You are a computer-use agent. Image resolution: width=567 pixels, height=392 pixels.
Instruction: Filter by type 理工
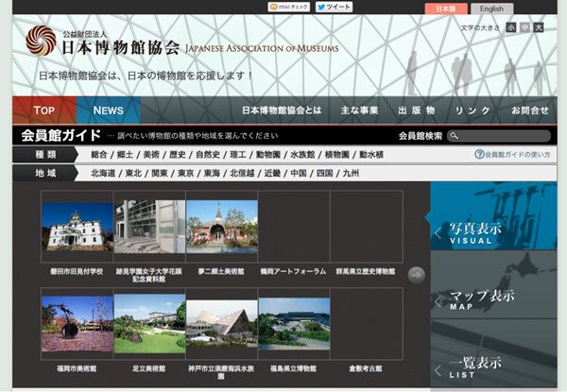tap(238, 155)
